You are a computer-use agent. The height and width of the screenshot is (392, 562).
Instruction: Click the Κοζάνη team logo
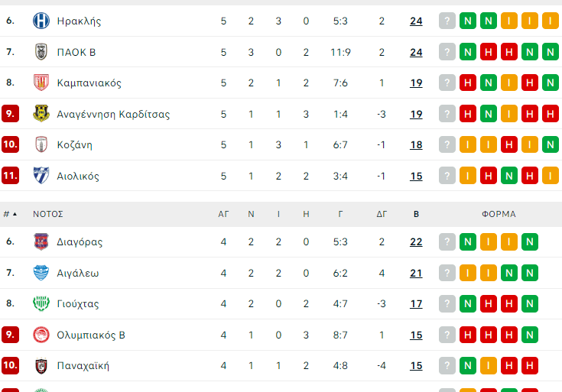41,144
